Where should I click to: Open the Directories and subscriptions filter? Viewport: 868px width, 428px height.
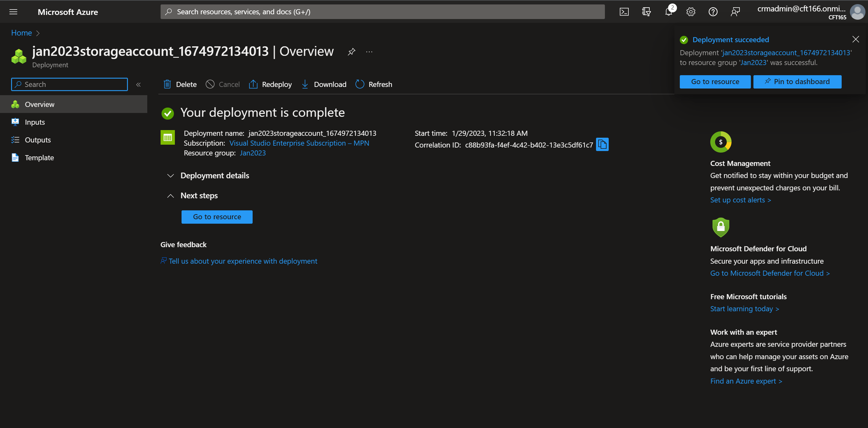tap(646, 11)
